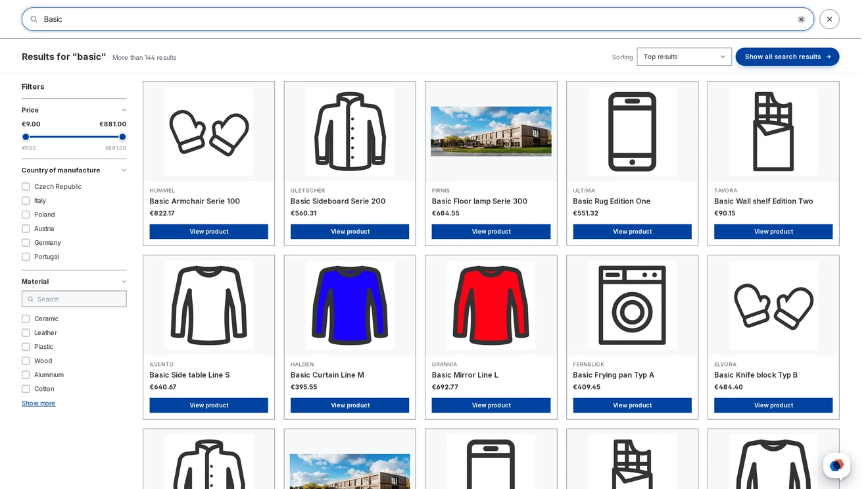Click View product for Basic Curtain Line M
Viewport: 868px width, 489px height.
point(350,405)
